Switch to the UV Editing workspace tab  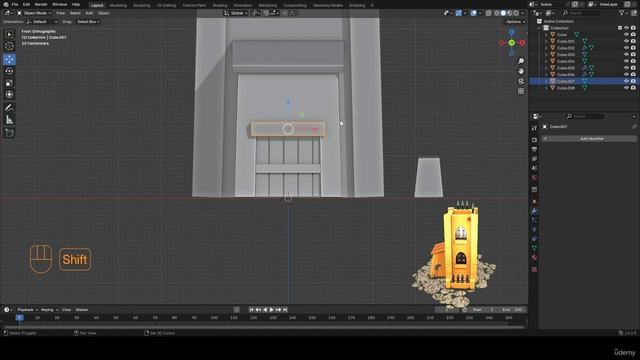(x=166, y=5)
